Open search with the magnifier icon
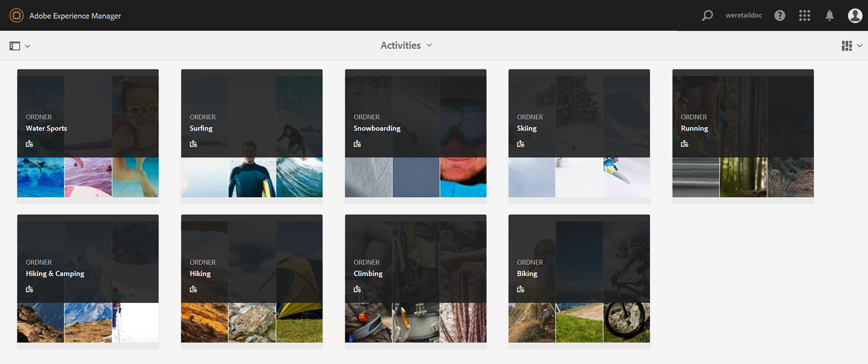The width and height of the screenshot is (868, 364). click(x=707, y=15)
